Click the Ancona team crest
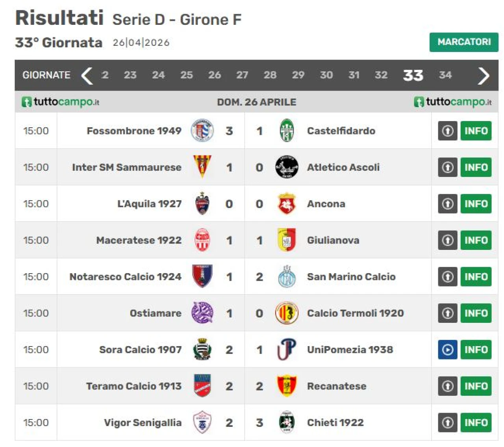The image size is (504, 447). [287, 203]
